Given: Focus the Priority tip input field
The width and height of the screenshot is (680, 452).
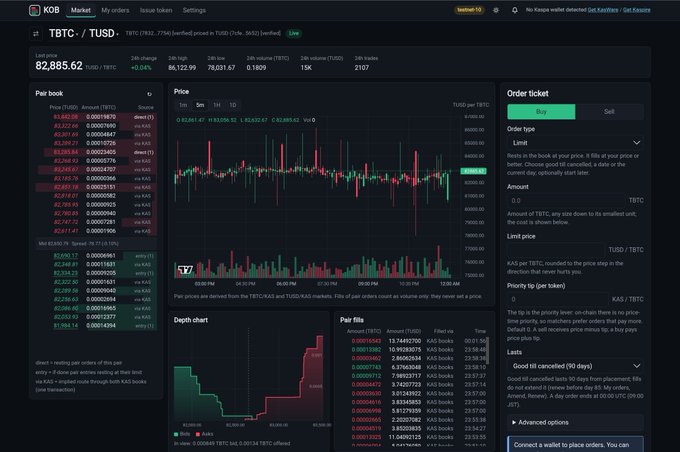Looking at the screenshot, I should click(558, 299).
